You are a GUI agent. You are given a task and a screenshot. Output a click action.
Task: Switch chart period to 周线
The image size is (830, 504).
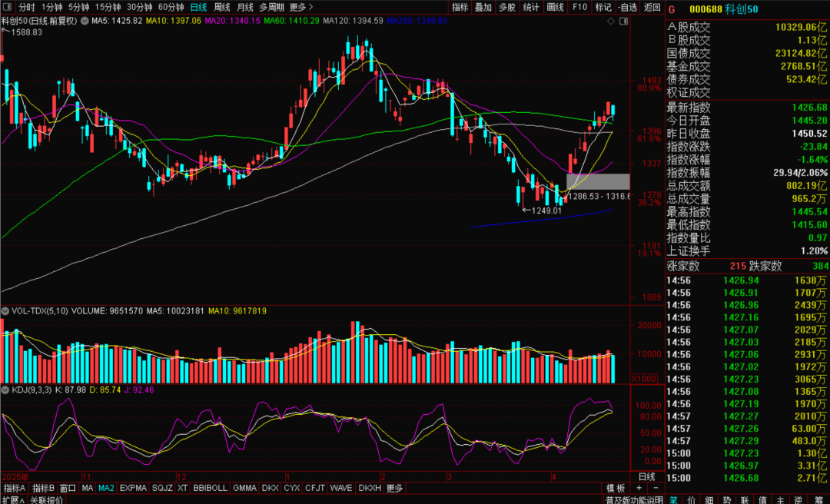pos(221,8)
